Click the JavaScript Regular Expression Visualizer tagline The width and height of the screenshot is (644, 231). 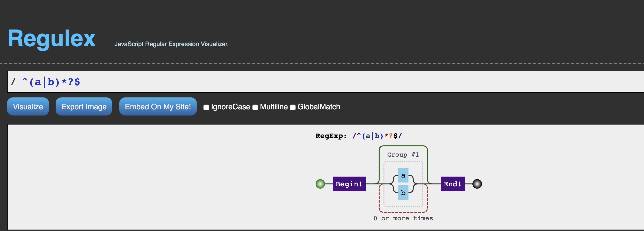pos(172,44)
